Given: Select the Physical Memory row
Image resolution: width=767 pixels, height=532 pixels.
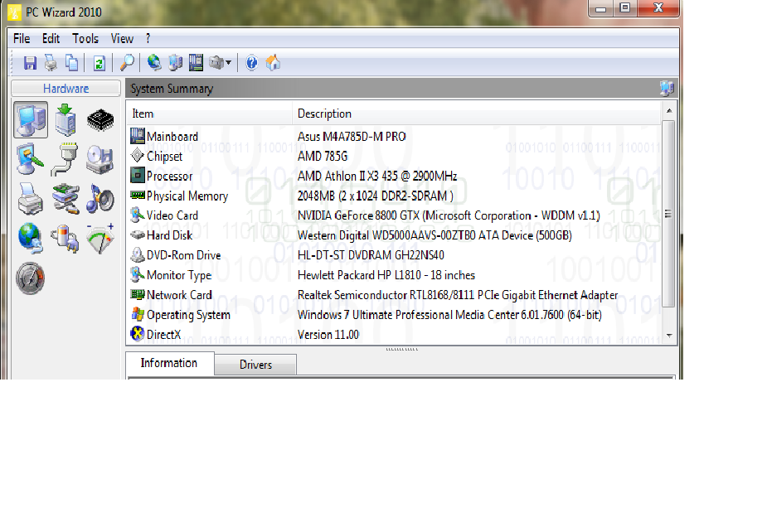Looking at the screenshot, I should point(394,196).
